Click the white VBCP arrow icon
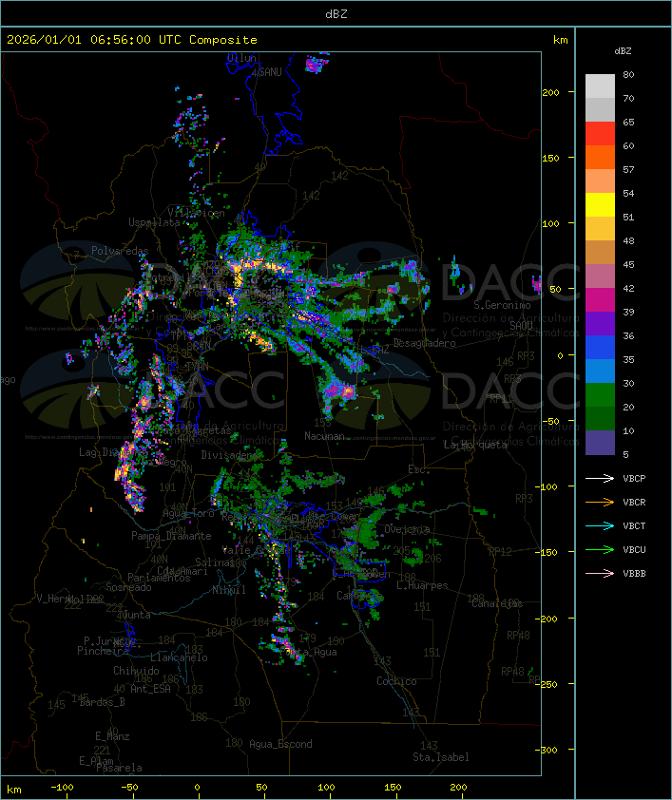 tap(600, 478)
